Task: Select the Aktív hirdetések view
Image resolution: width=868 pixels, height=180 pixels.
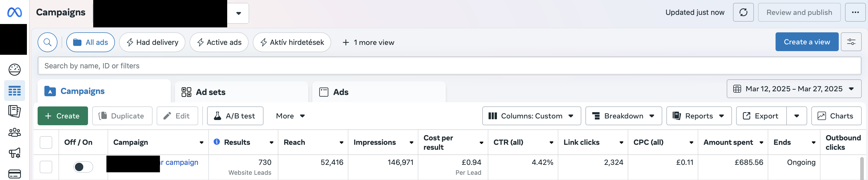Action: click(292, 43)
